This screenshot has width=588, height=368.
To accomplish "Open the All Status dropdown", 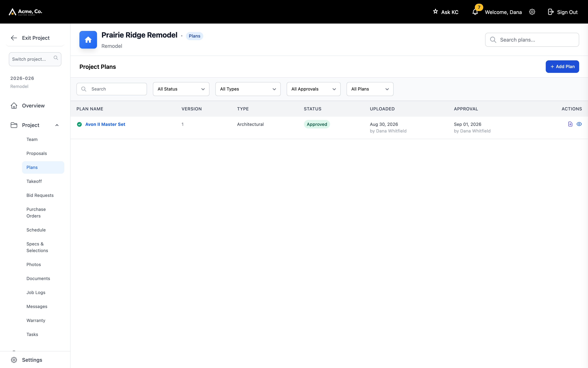I will tap(181, 89).
